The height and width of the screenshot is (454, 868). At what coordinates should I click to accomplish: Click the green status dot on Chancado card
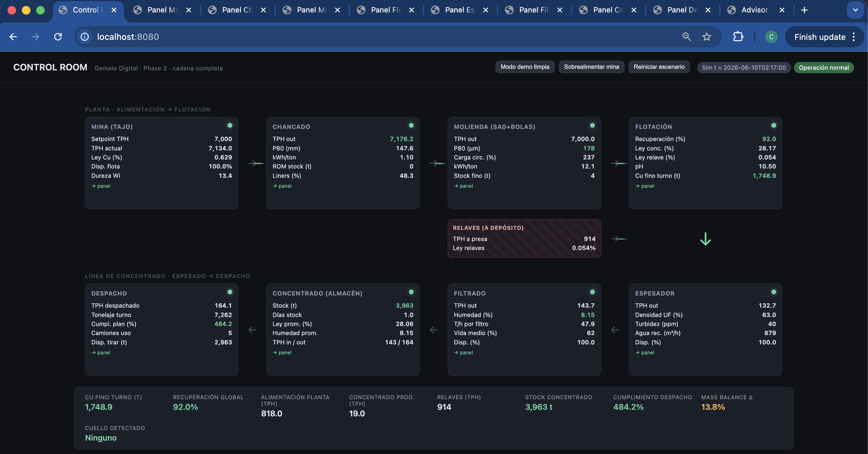pyautogui.click(x=411, y=125)
